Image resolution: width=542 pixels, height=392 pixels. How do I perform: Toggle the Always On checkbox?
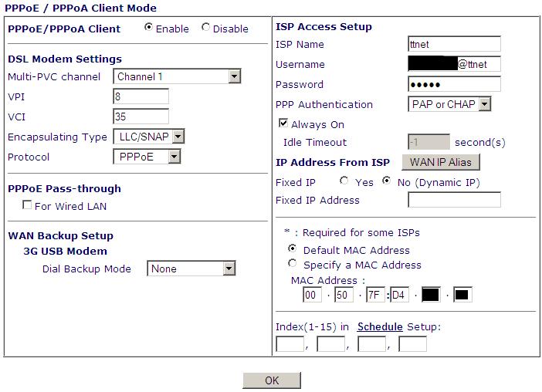(x=283, y=123)
